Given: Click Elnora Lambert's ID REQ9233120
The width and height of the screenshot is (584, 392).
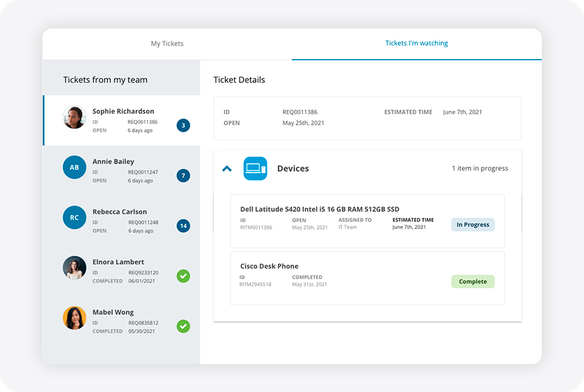Looking at the screenshot, I should tap(143, 273).
